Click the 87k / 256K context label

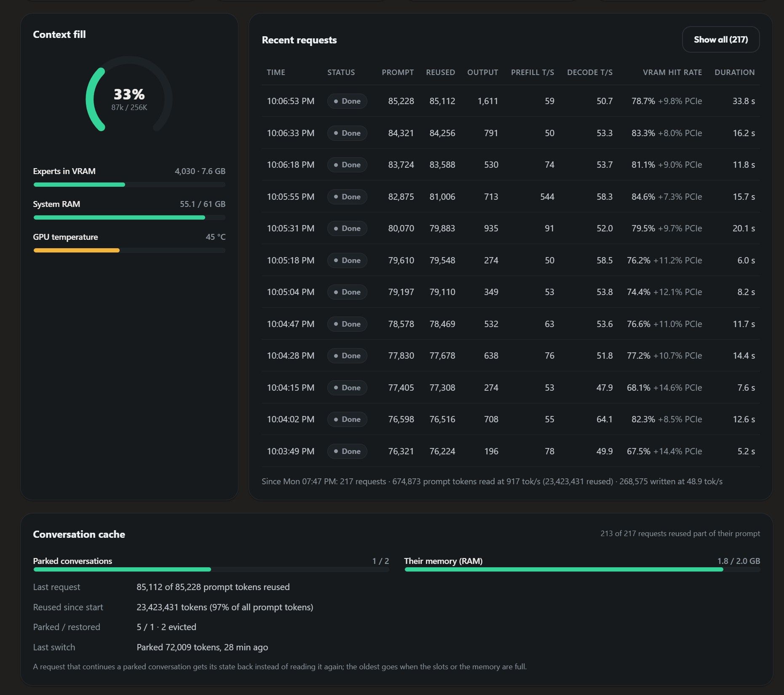pyautogui.click(x=129, y=107)
